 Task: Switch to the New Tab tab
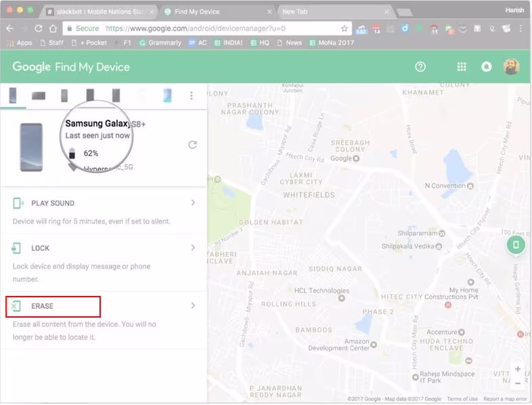click(334, 12)
